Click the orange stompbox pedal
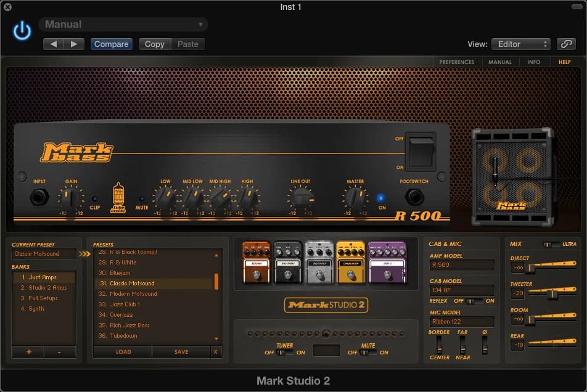This screenshot has width=587, height=392. (257, 262)
